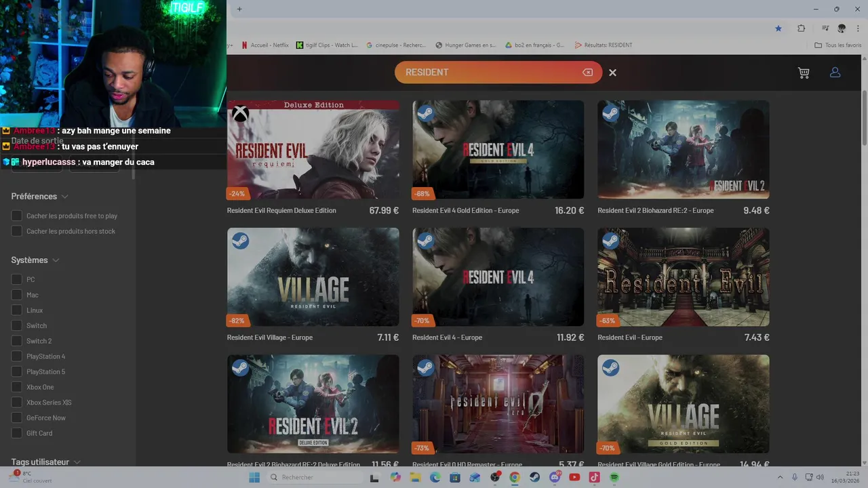The image size is (868, 488).
Task: Check the Linux system filter
Action: pos(17,310)
